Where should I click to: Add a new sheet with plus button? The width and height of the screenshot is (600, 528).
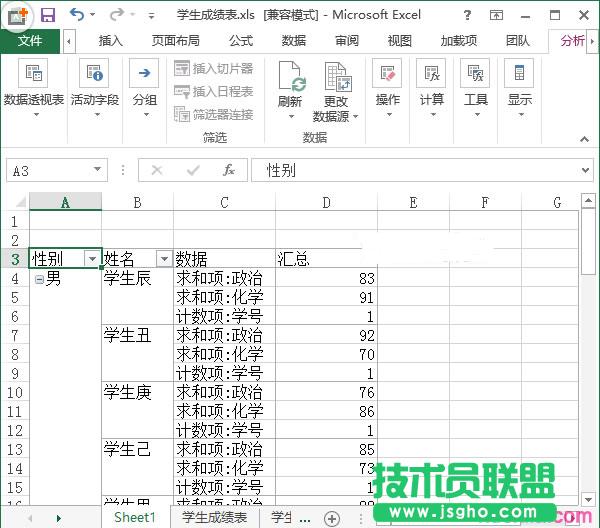click(332, 518)
